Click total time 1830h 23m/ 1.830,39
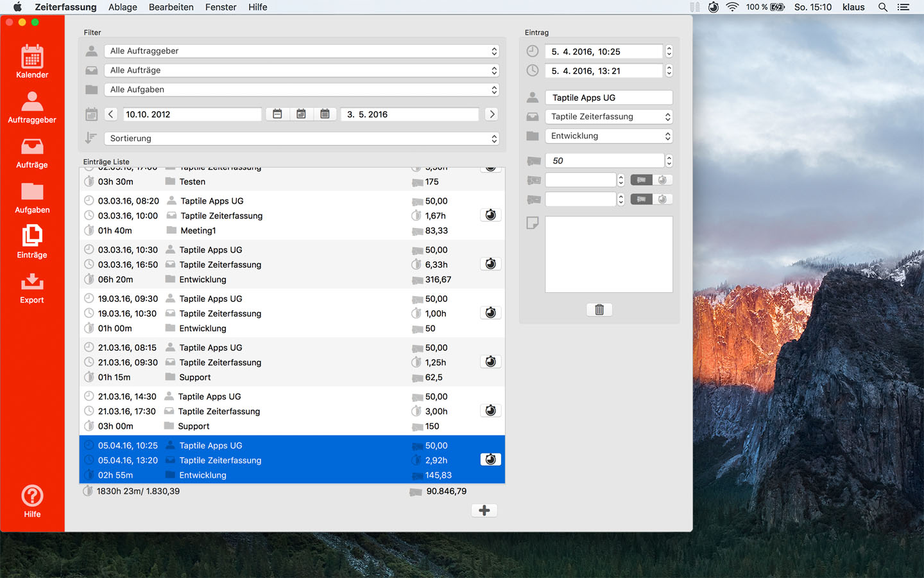The width and height of the screenshot is (924, 578). coord(138,491)
